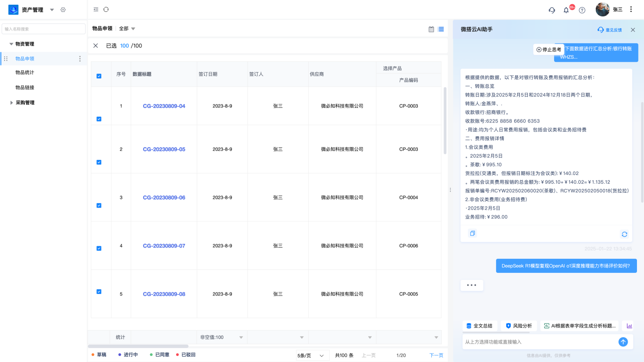Open the calendar view icon above the table
This screenshot has height=362, width=644.
pos(430,29)
